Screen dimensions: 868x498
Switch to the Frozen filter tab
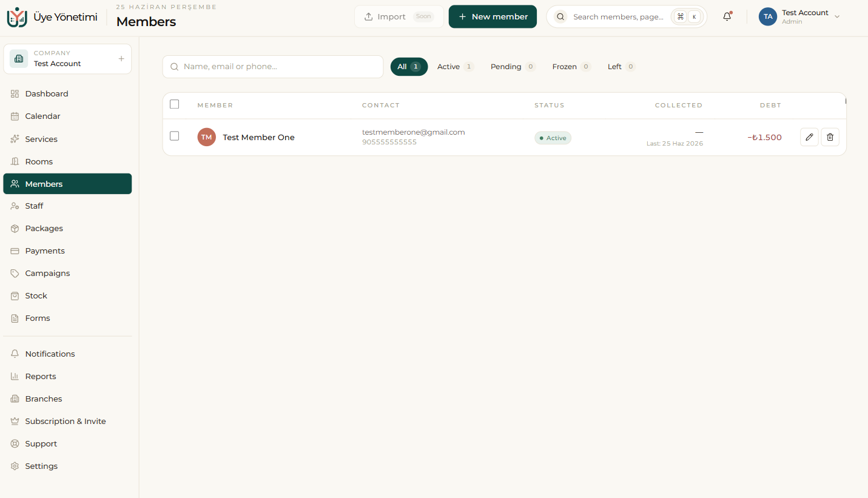click(571, 67)
